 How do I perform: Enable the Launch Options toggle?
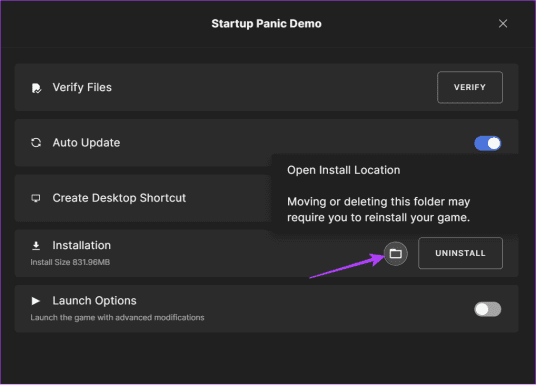pos(487,309)
